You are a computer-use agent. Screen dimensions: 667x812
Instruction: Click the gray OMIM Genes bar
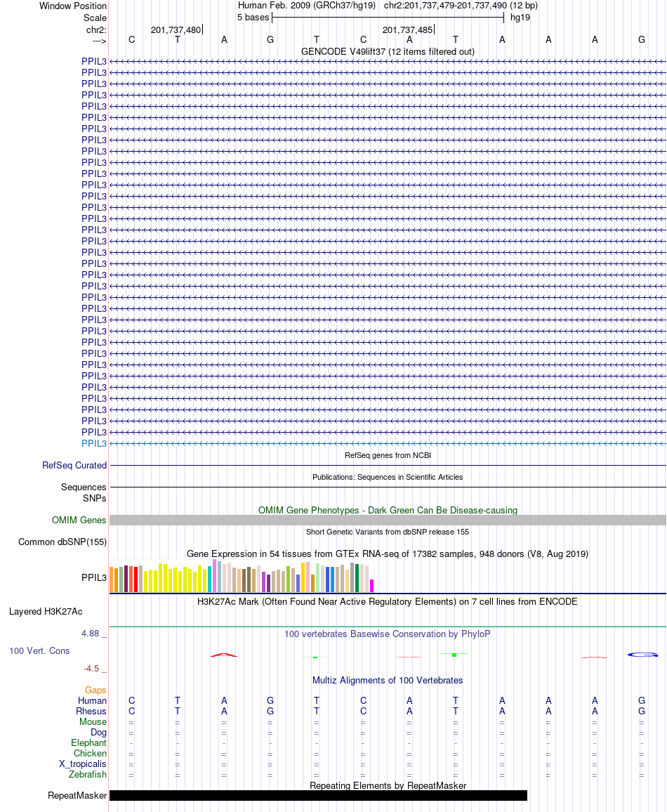click(x=388, y=520)
